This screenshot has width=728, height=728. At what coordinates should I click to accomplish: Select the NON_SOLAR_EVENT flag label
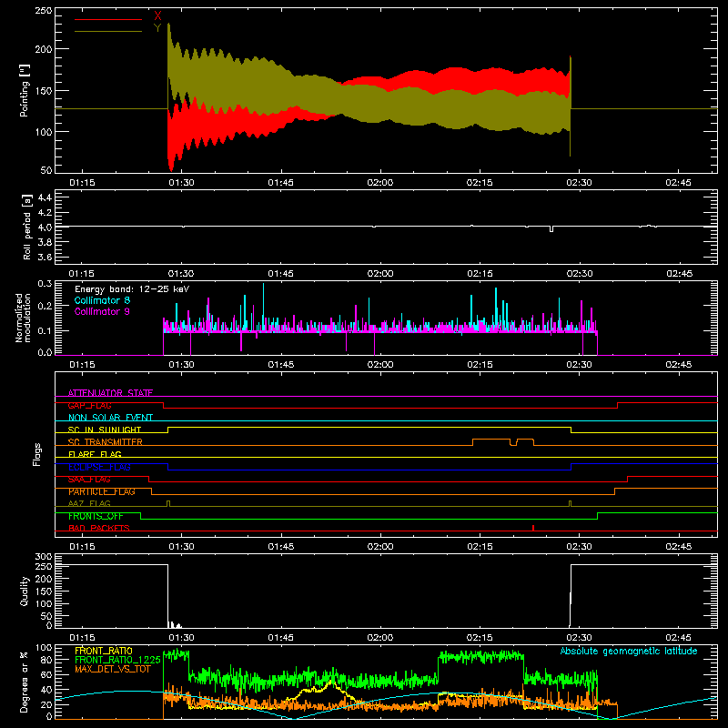point(110,418)
